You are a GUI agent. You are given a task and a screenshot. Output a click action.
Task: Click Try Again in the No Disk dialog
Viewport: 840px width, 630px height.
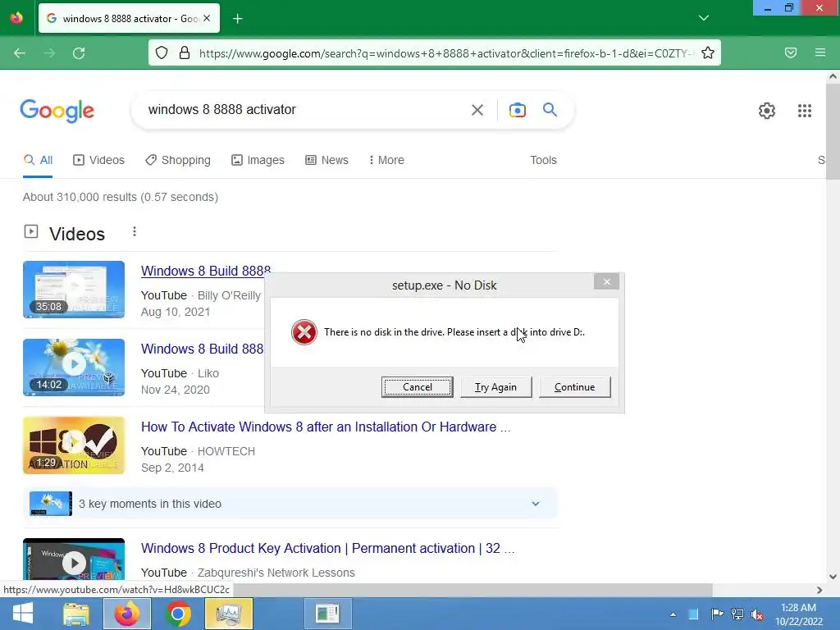(x=495, y=387)
